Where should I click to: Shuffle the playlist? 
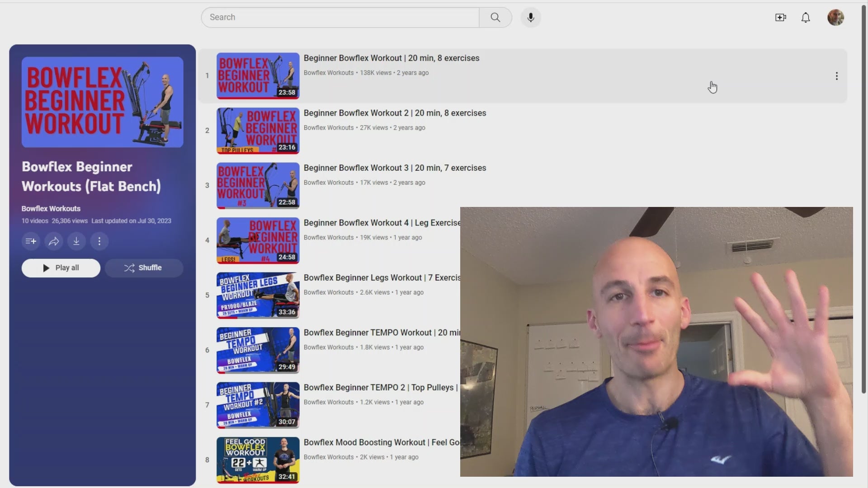pyautogui.click(x=144, y=268)
